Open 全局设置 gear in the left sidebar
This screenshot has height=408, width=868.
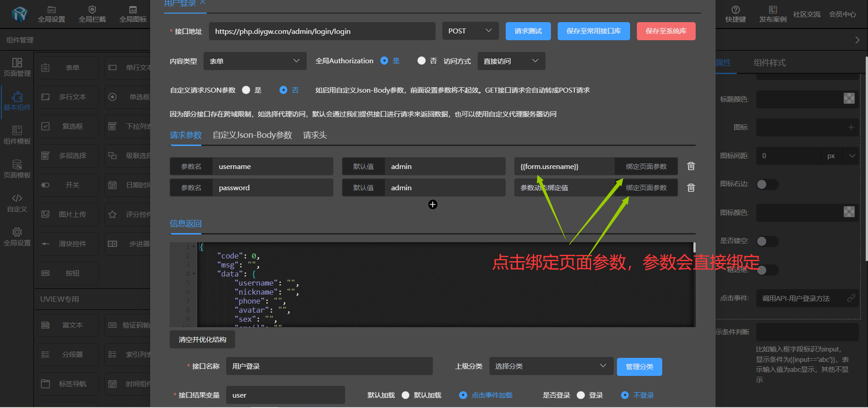point(17,237)
